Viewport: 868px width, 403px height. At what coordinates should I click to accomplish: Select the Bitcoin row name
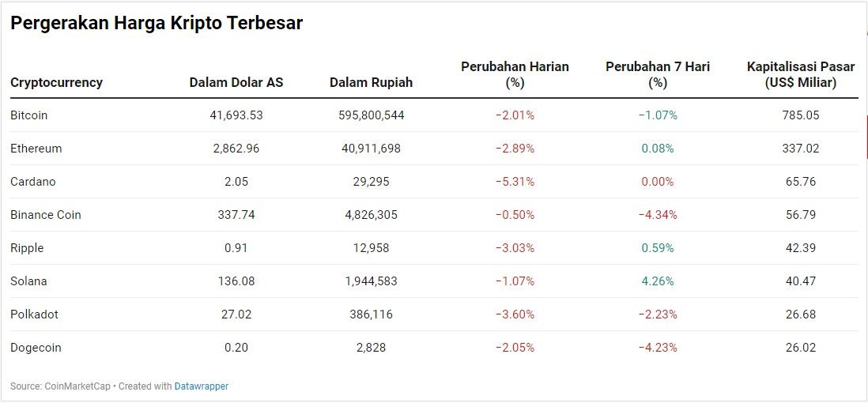coord(29,115)
